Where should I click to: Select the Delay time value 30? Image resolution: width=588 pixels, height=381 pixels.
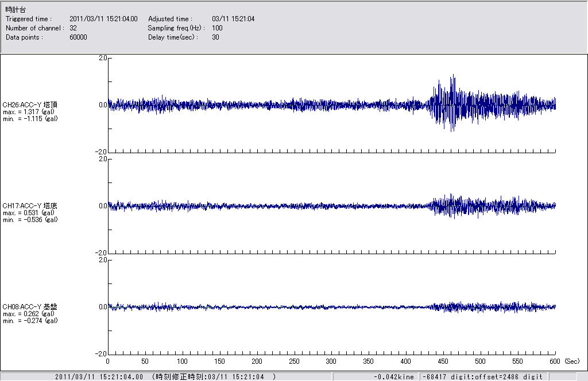click(x=215, y=37)
